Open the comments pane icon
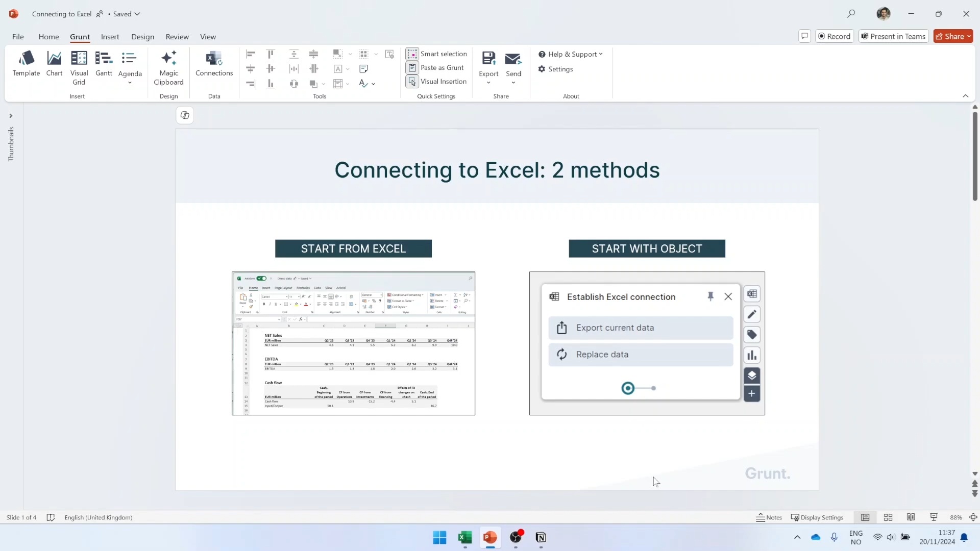980x551 pixels. click(x=805, y=36)
